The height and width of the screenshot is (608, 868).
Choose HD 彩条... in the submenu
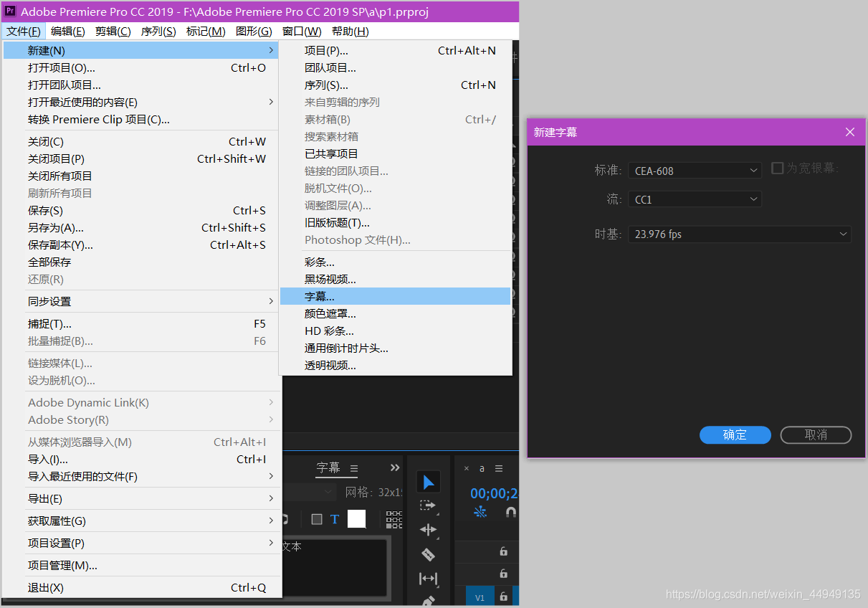(396, 331)
